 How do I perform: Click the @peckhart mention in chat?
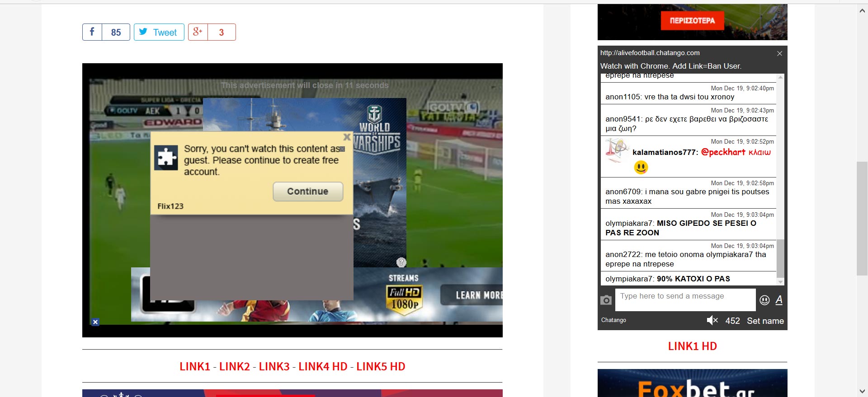(x=723, y=152)
